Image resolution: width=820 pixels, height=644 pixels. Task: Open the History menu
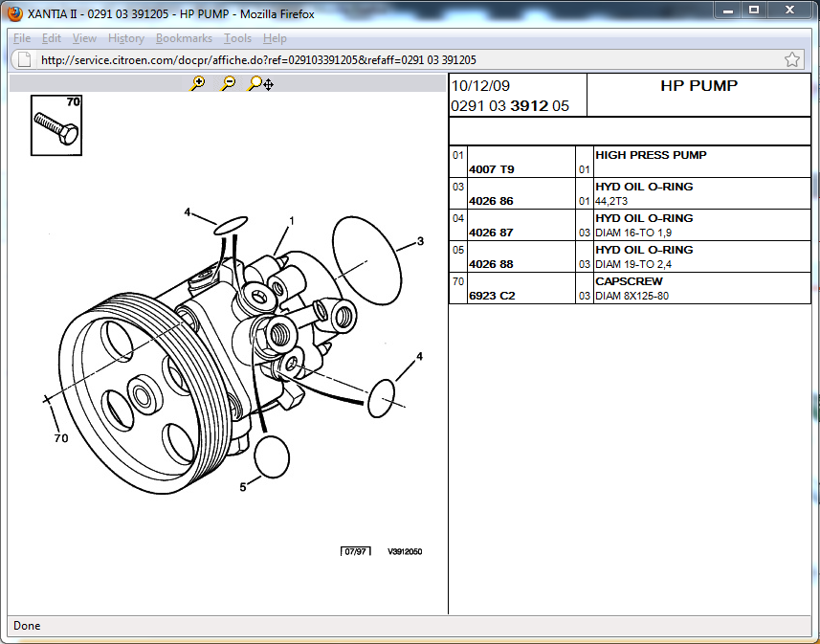[126, 38]
